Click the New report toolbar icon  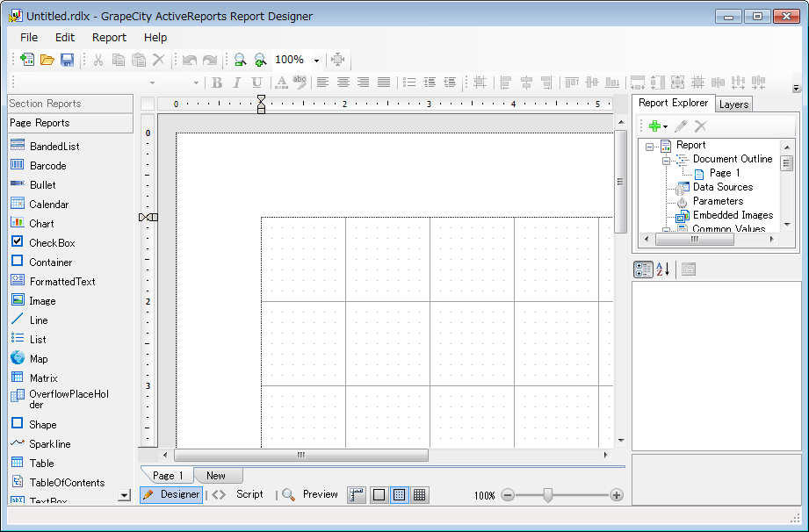(27, 60)
